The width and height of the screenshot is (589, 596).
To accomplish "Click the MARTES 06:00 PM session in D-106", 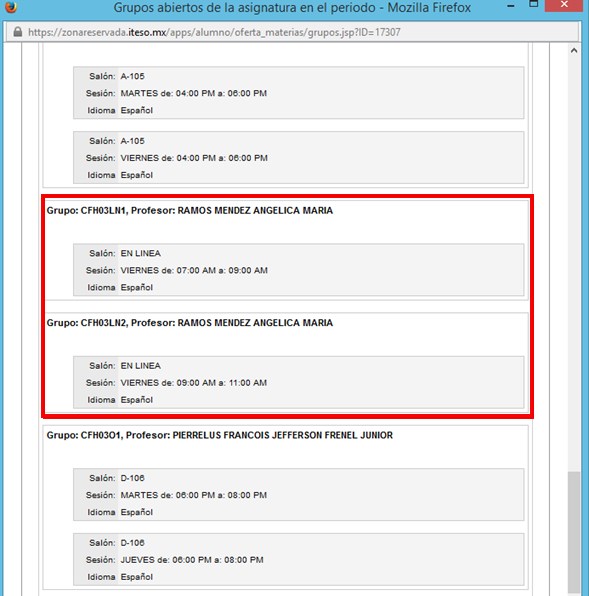I will [193, 495].
